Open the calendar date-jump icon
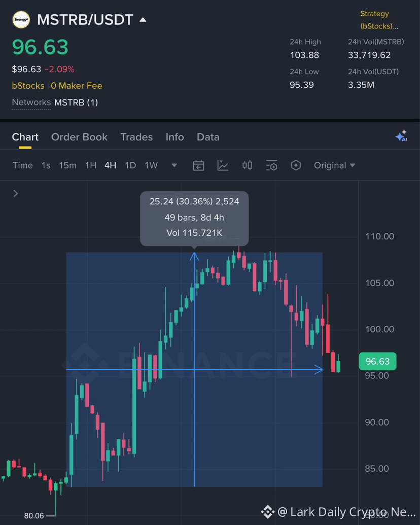Viewport: 420px width, 525px height. (199, 165)
